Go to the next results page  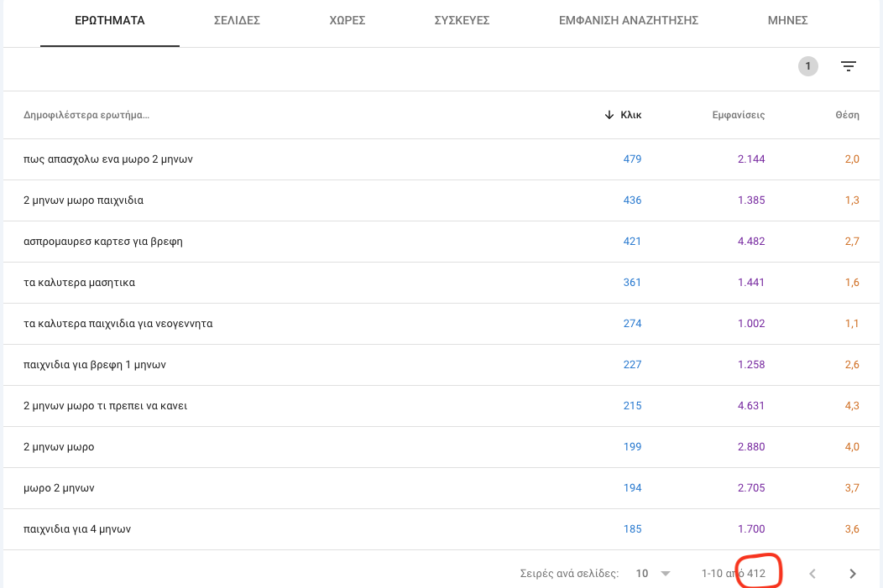[853, 574]
